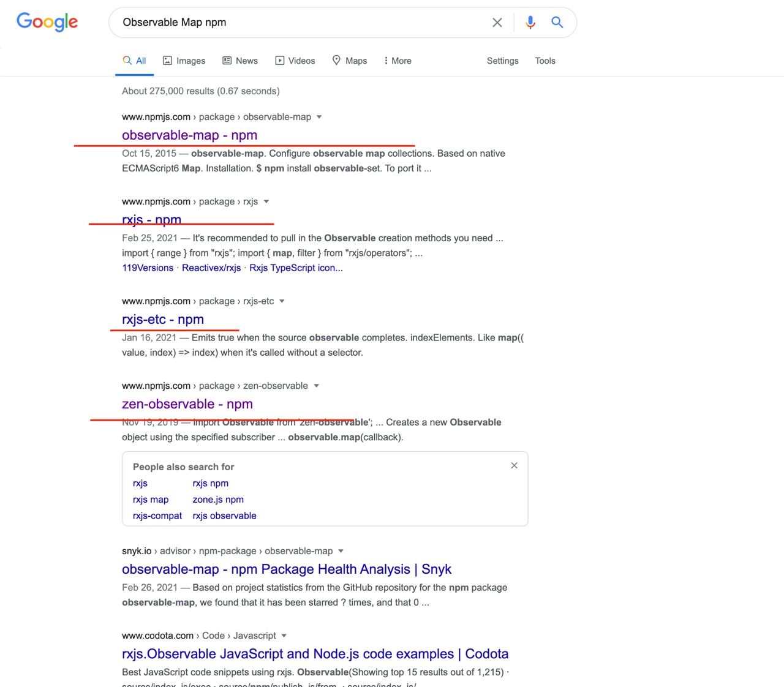Click the 'Feb 25, 2021' snippet date

click(149, 238)
